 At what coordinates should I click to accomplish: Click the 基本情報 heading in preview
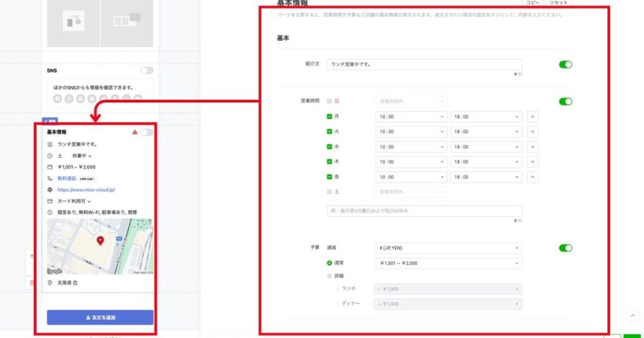[x=56, y=132]
